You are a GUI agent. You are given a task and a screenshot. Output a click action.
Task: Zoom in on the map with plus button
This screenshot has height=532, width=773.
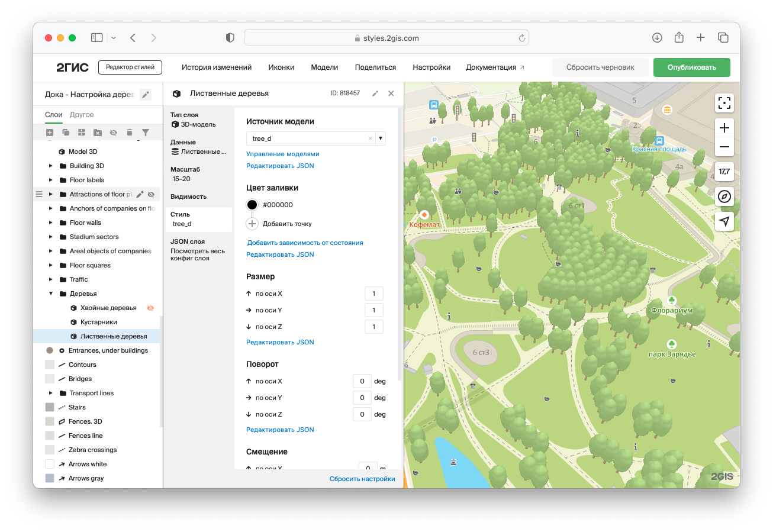[x=724, y=128]
